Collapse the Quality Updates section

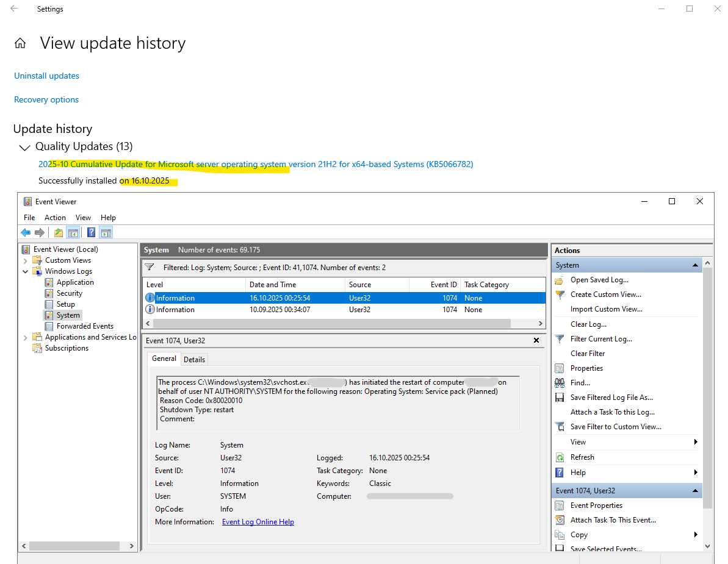(x=24, y=147)
